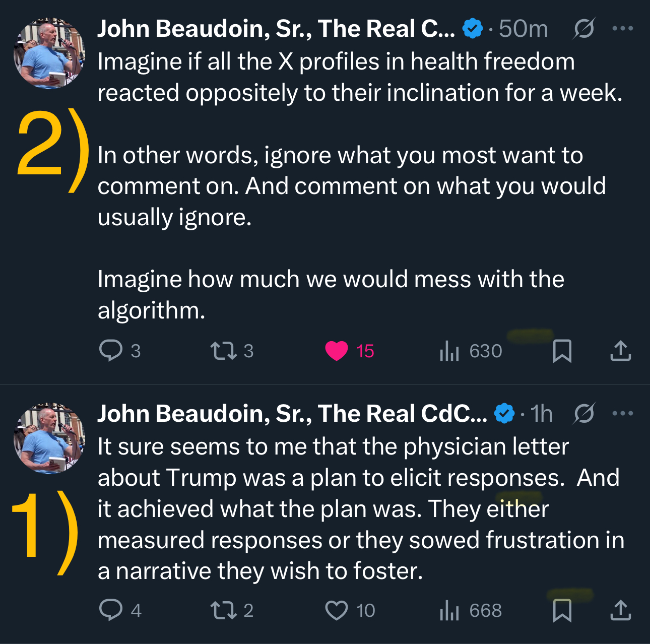Bookmark the algorithm post

click(562, 351)
